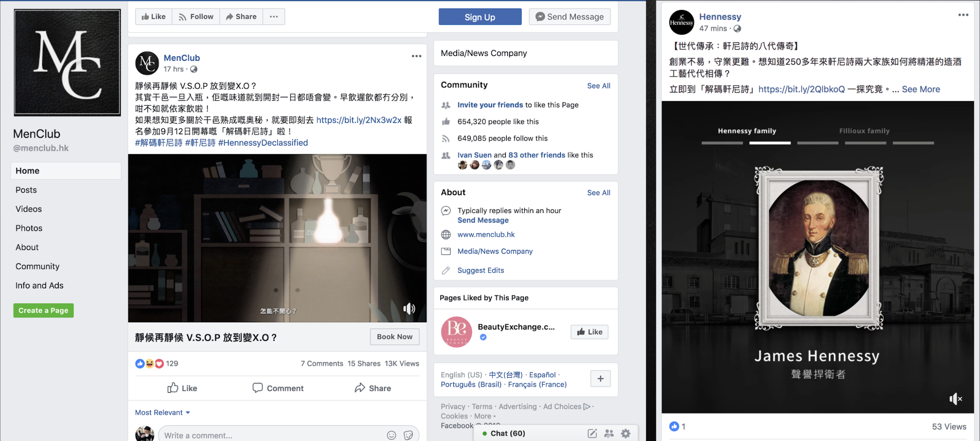This screenshot has width=980, height=441.
Task: Click See All in Community section
Action: point(598,86)
